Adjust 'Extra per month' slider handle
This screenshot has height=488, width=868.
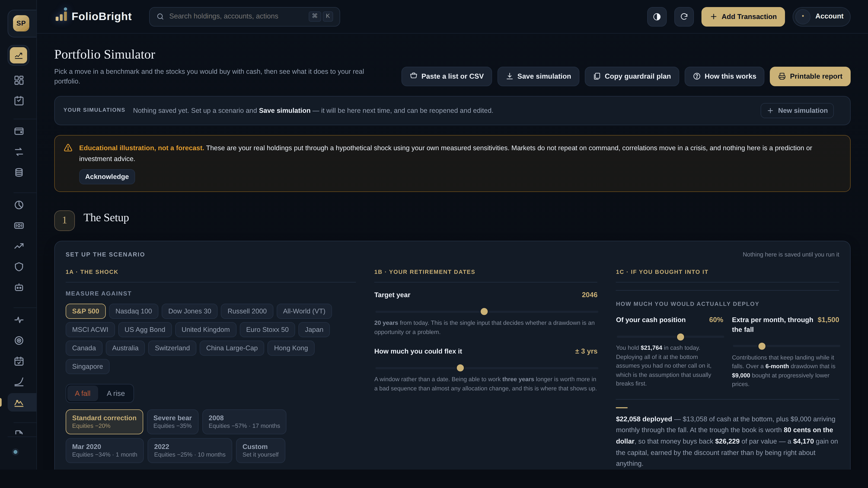(761, 346)
